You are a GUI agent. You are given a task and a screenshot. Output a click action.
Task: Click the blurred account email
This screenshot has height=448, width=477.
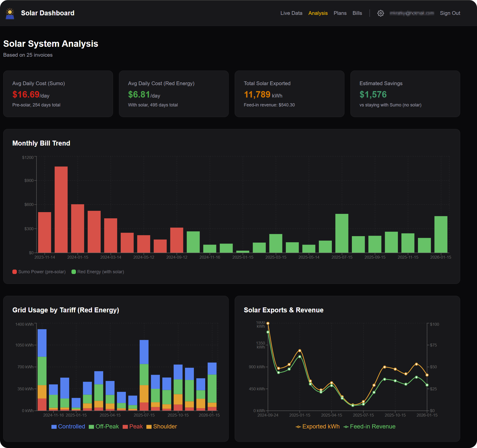(x=412, y=13)
